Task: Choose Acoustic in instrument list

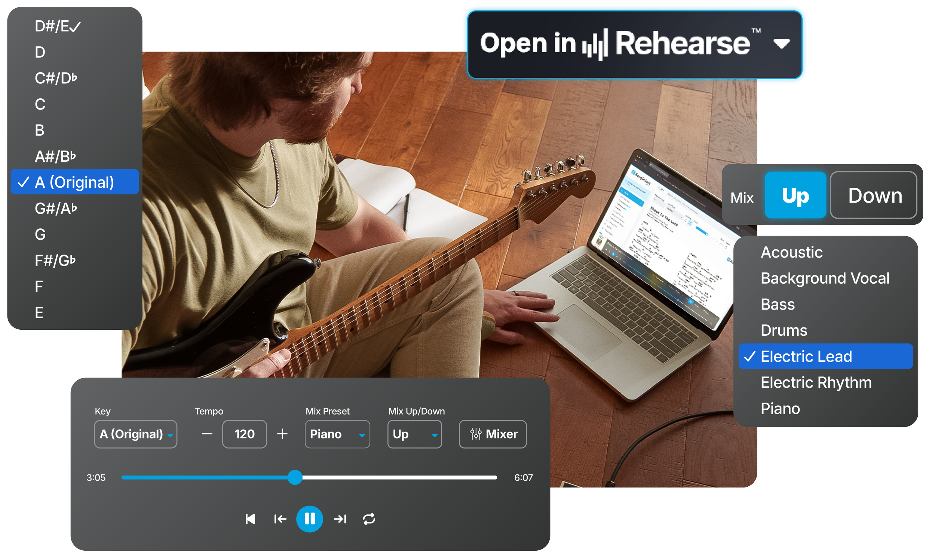Action: [791, 252]
